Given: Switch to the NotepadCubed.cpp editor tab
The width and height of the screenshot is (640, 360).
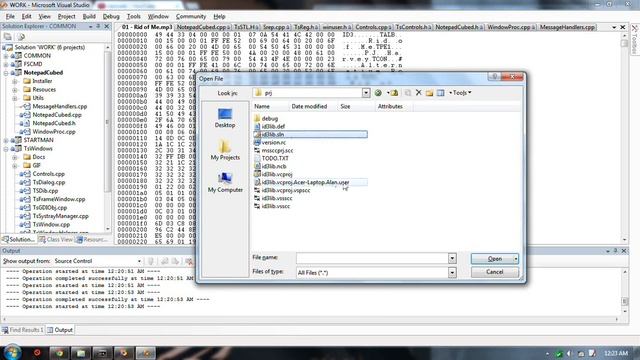Looking at the screenshot, I should tap(203, 27).
